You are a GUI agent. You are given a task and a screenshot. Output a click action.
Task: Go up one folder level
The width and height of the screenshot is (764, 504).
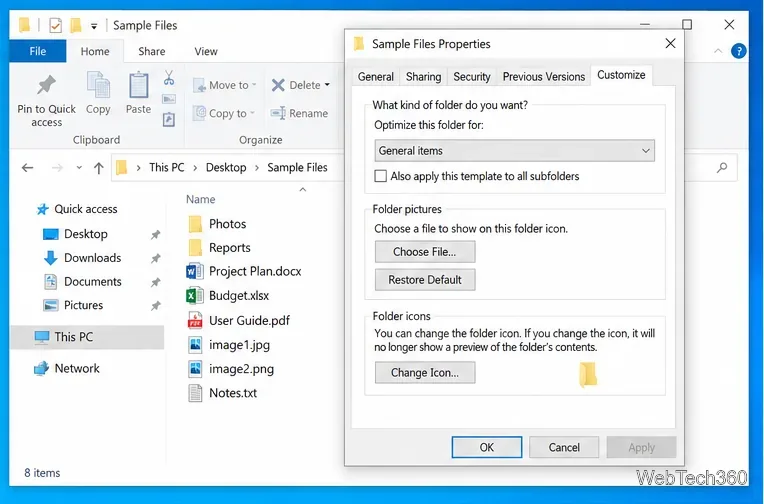tap(98, 168)
